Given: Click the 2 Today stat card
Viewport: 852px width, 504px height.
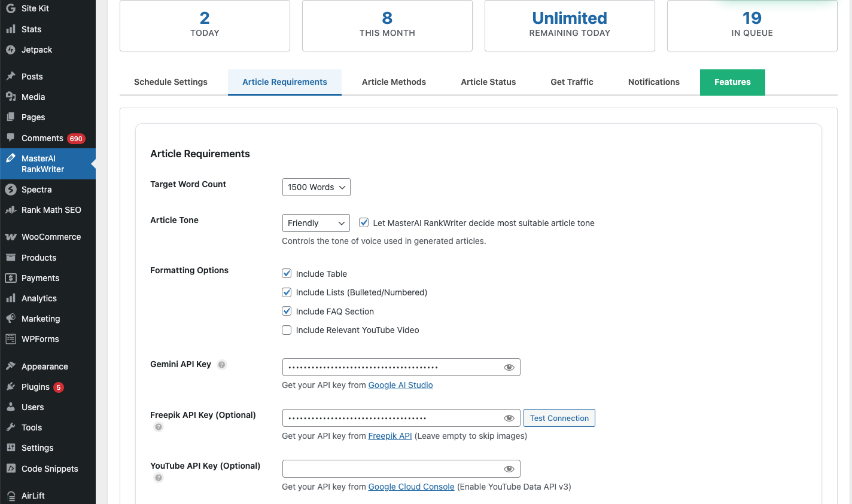Looking at the screenshot, I should pyautogui.click(x=205, y=25).
